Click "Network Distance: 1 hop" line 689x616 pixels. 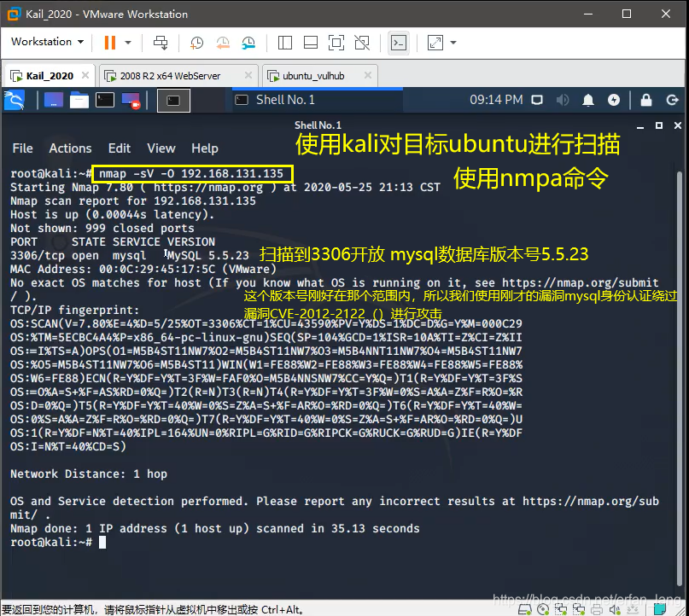coord(88,474)
